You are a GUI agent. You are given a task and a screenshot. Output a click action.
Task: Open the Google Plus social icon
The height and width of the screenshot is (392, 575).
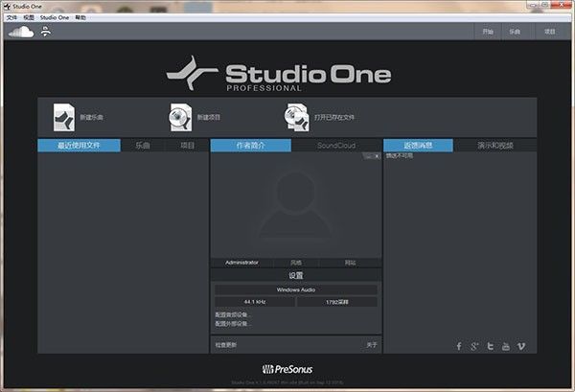474,346
